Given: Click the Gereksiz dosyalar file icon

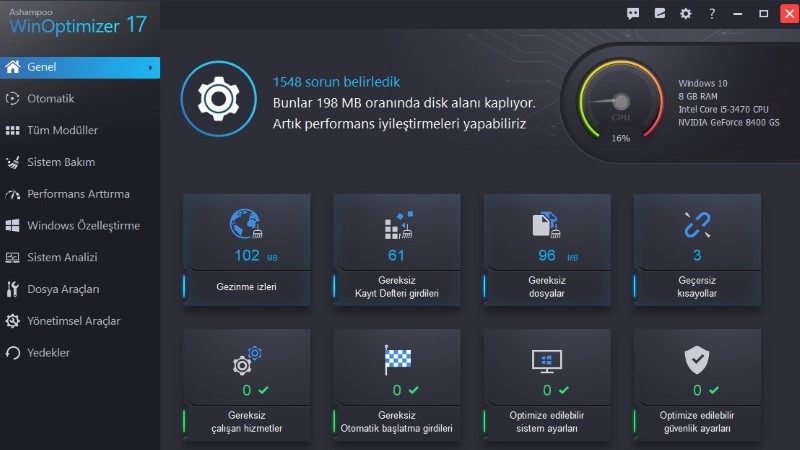Looking at the screenshot, I should [546, 224].
